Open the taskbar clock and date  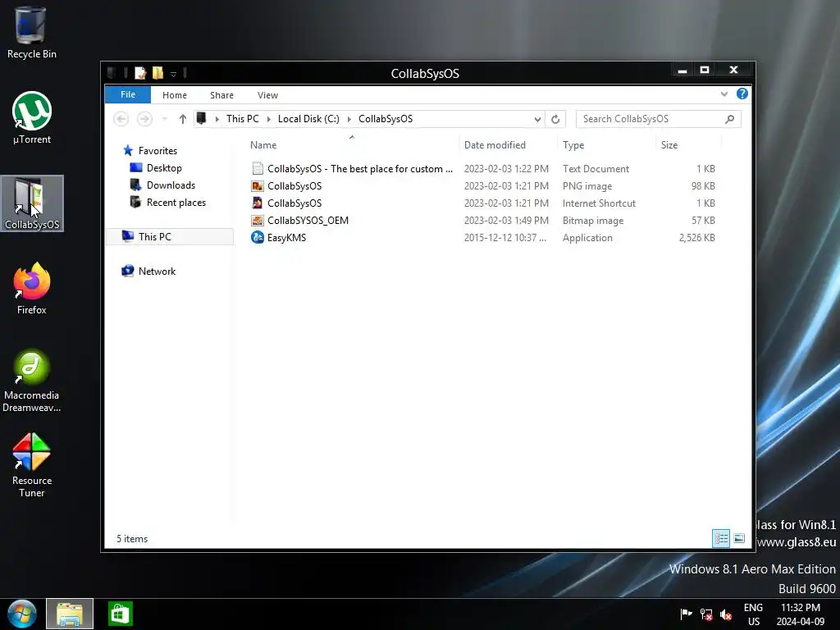pos(801,614)
